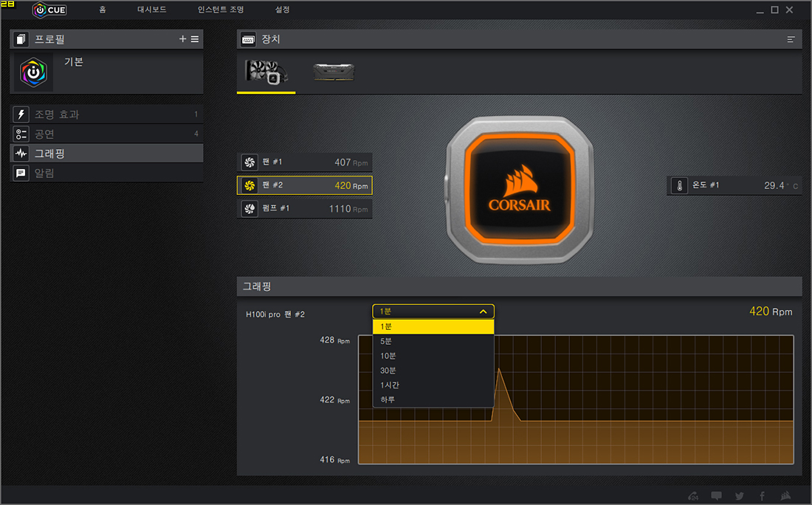Viewport: 812px width, 505px height.
Task: Click the 장치 panel title text
Action: tap(270, 39)
